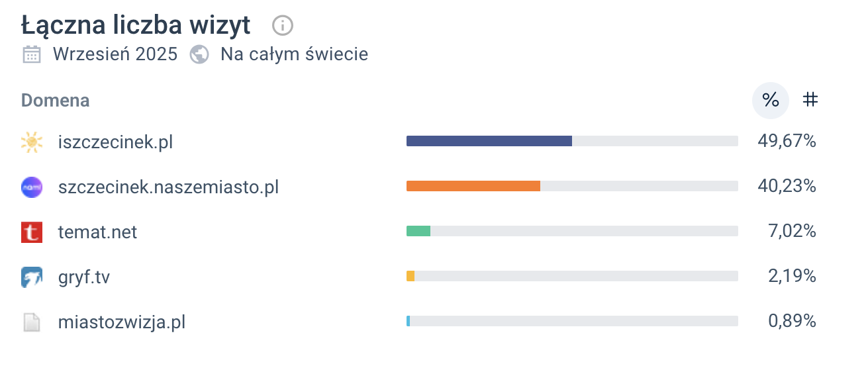Click the green temat.net bar

click(418, 231)
